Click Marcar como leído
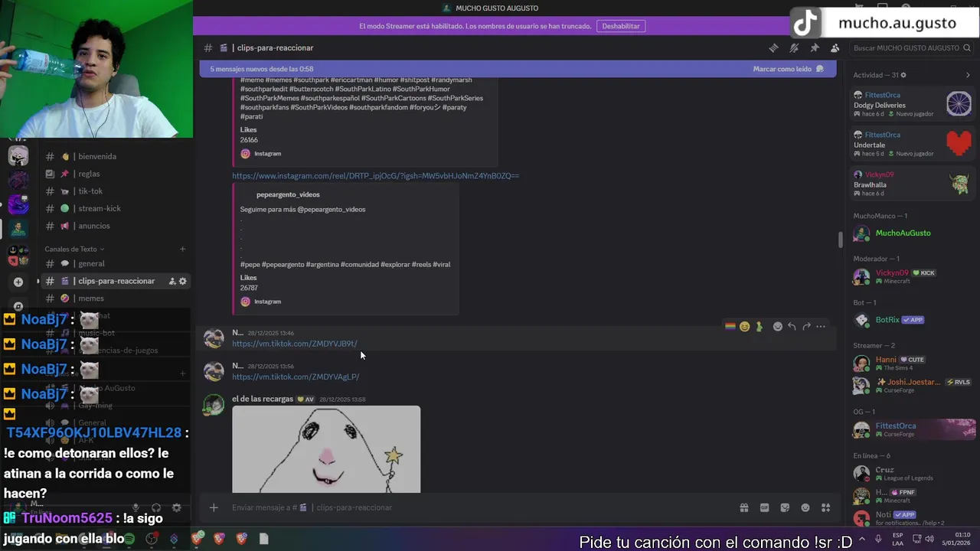 click(x=788, y=69)
